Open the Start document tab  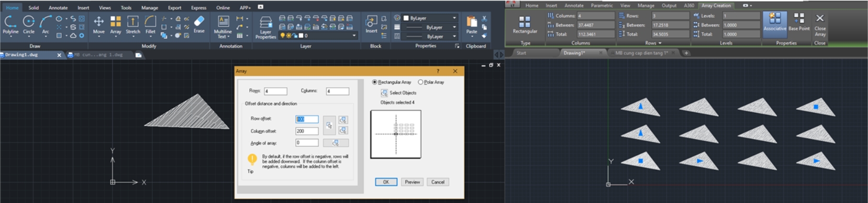(x=521, y=53)
